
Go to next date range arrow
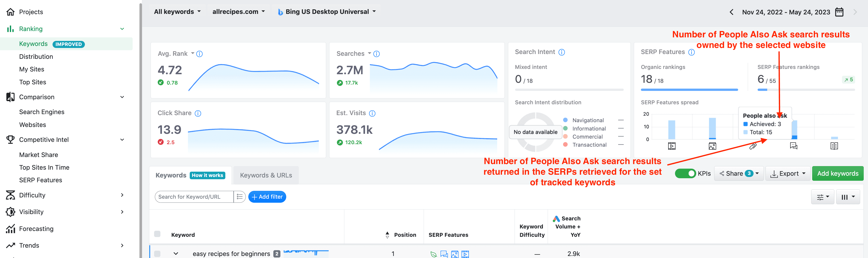point(855,12)
